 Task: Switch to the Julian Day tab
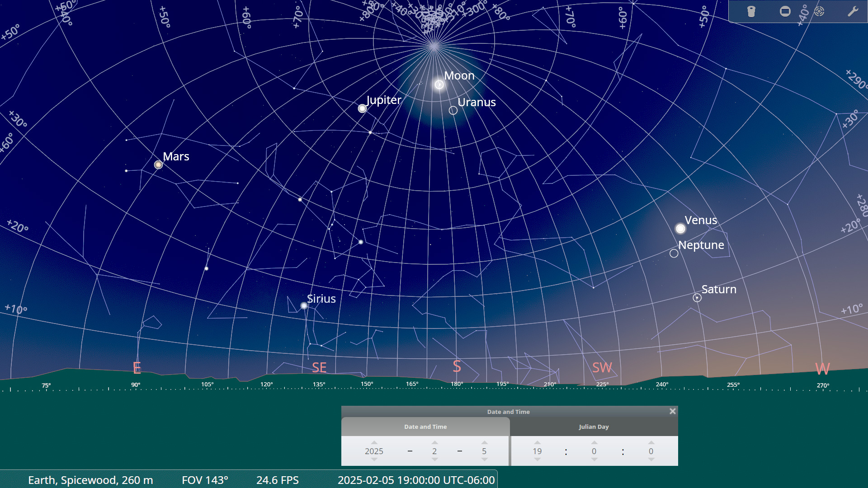pyautogui.click(x=594, y=427)
